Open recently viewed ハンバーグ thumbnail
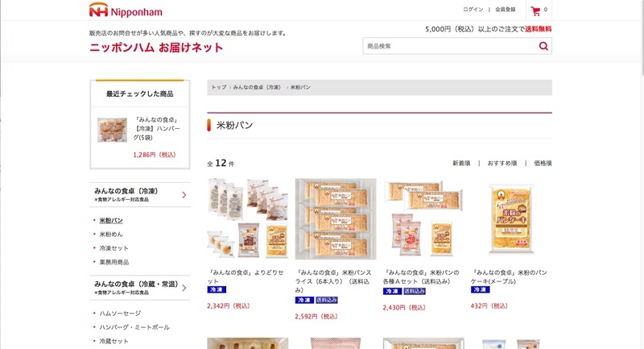 (x=112, y=130)
